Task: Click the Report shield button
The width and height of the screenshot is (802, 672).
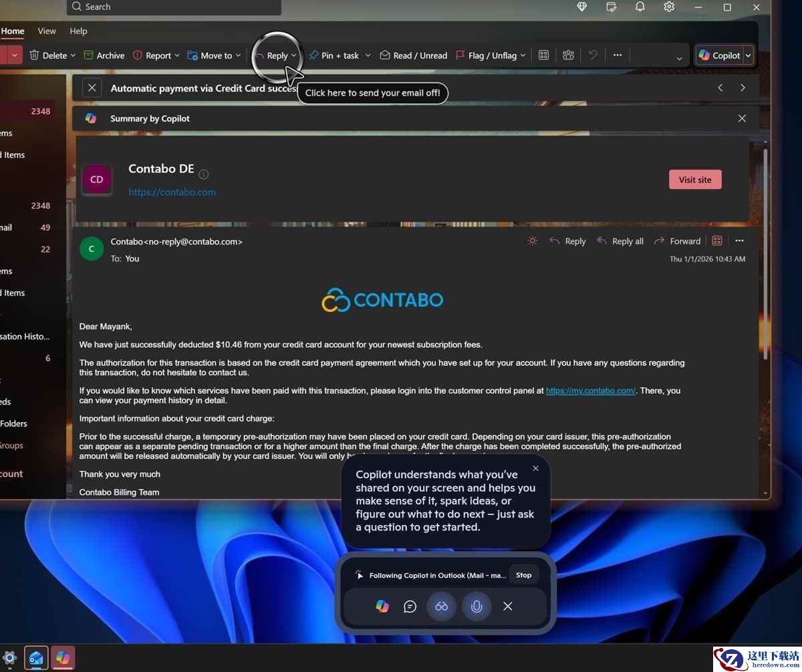Action: click(152, 55)
